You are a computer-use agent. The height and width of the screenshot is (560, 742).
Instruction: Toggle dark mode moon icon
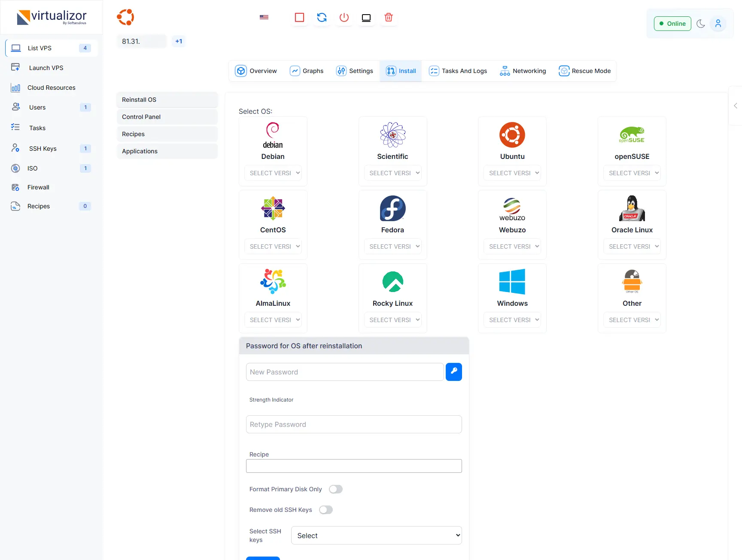pyautogui.click(x=701, y=24)
